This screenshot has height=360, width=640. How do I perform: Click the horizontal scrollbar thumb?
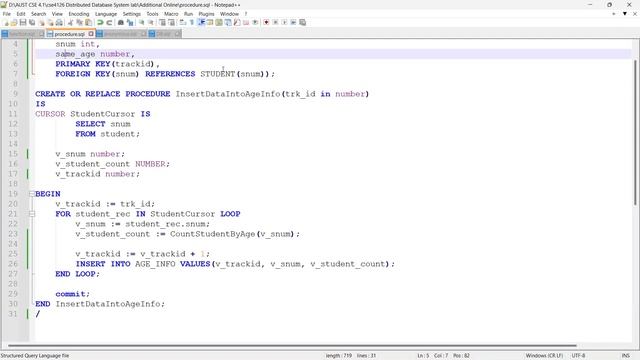coord(292,345)
